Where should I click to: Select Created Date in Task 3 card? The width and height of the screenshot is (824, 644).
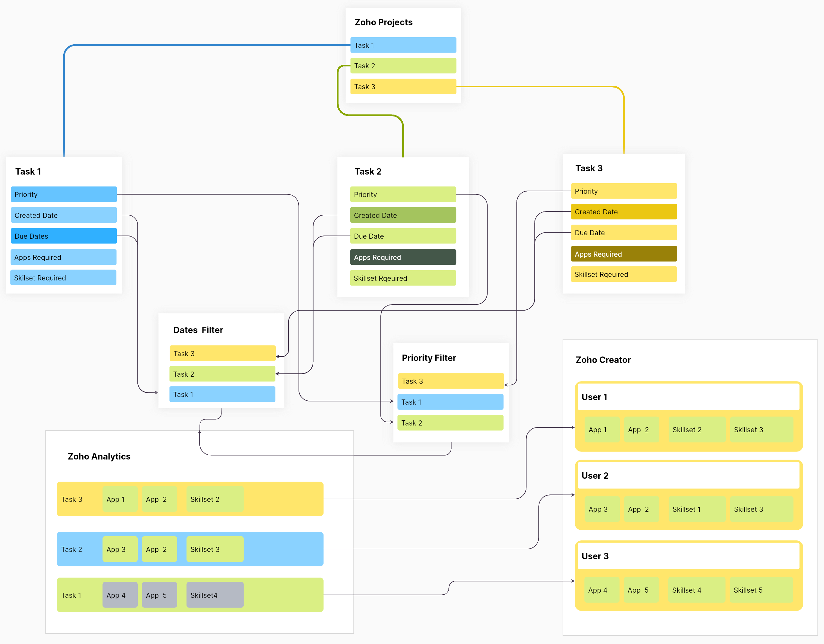pos(623,212)
